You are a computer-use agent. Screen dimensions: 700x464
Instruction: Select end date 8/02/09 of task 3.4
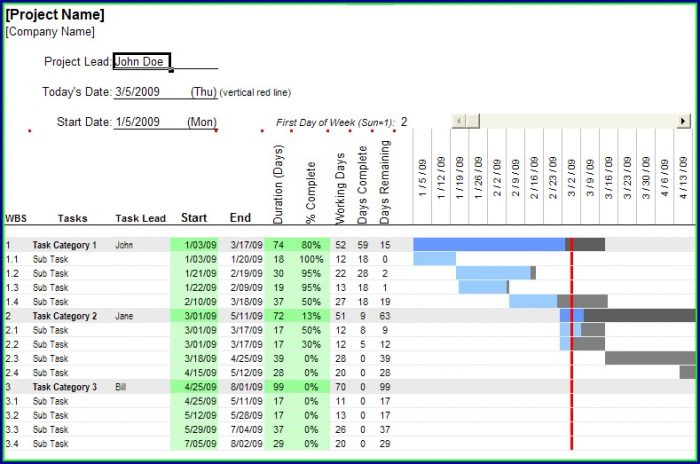246,443
